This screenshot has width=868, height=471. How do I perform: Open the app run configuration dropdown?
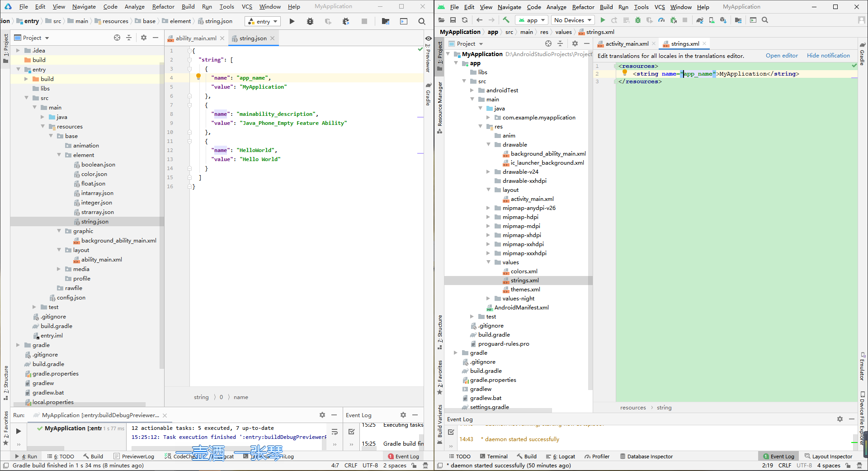(x=532, y=20)
